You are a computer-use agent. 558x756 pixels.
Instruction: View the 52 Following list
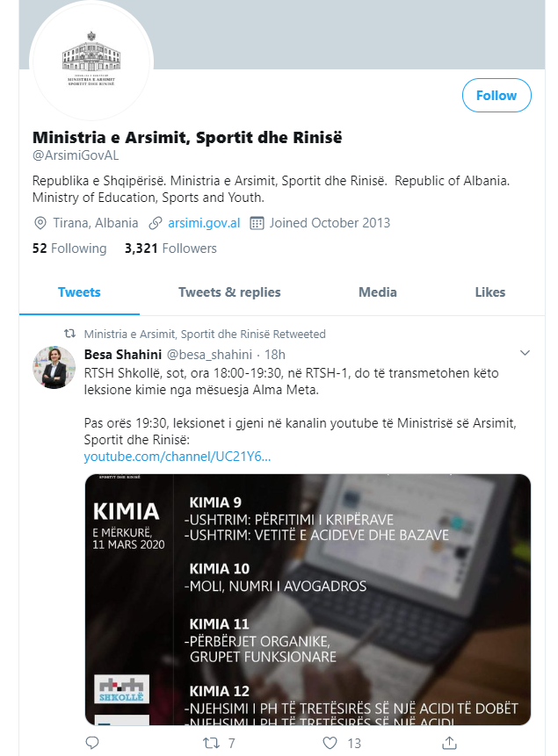pyautogui.click(x=69, y=248)
